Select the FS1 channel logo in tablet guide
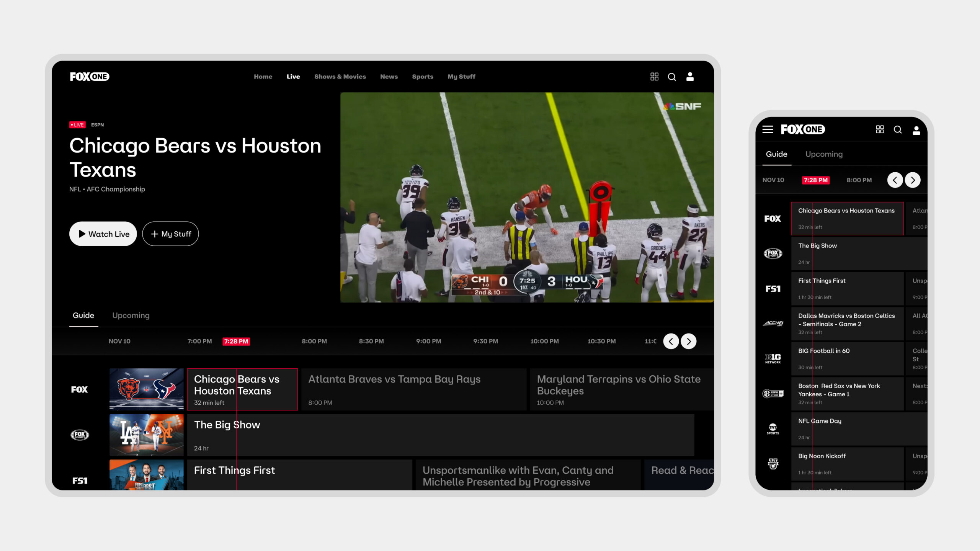Screen dimensions: 980x551 [80, 481]
